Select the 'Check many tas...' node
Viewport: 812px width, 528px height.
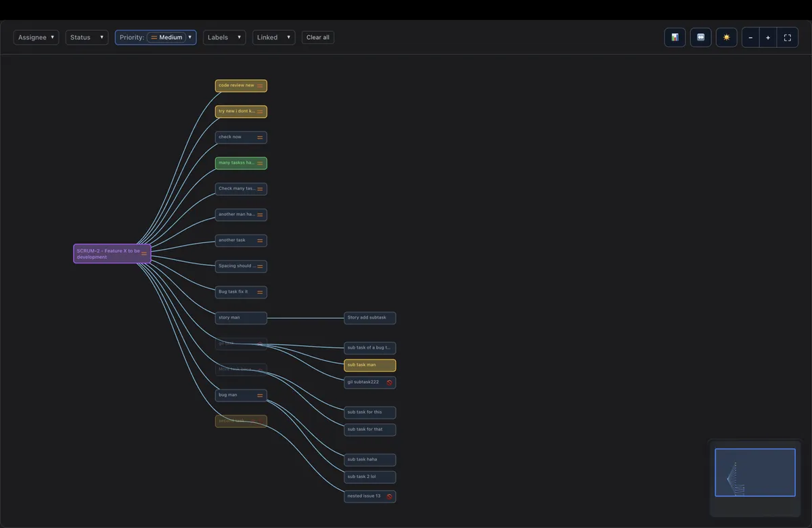(x=241, y=189)
